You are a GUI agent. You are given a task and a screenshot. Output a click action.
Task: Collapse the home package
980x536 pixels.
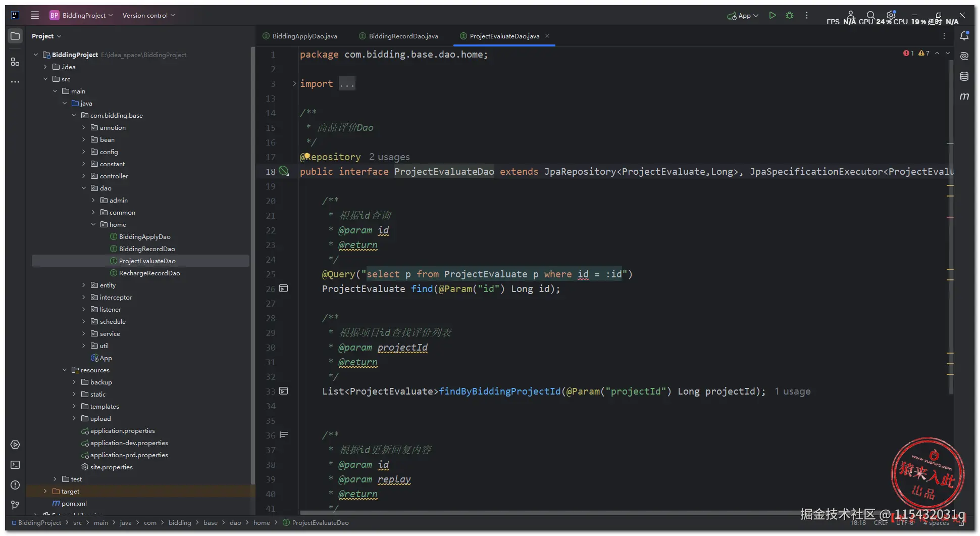tap(93, 224)
